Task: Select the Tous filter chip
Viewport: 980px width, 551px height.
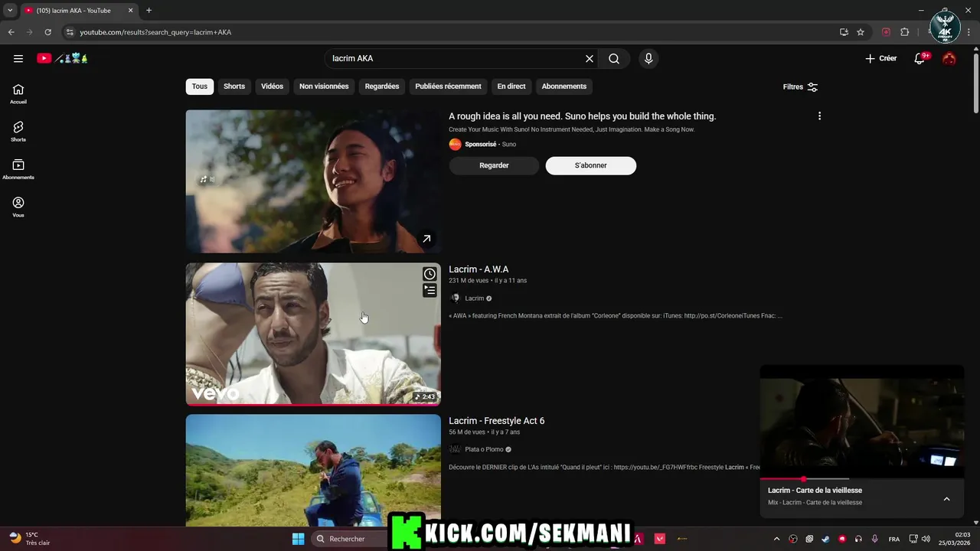Action: (x=200, y=86)
